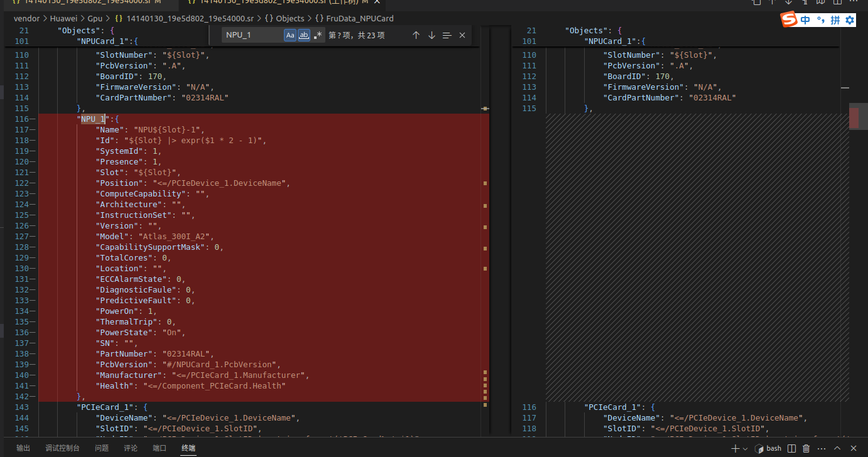Open the new terminal launch profile dropdown
This screenshot has height=457, width=868.
(x=746, y=448)
